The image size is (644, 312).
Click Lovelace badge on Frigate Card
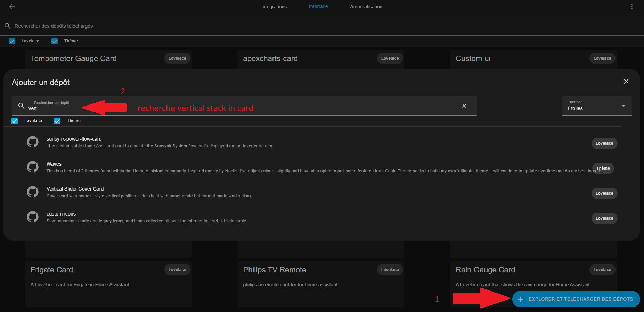pos(177,270)
